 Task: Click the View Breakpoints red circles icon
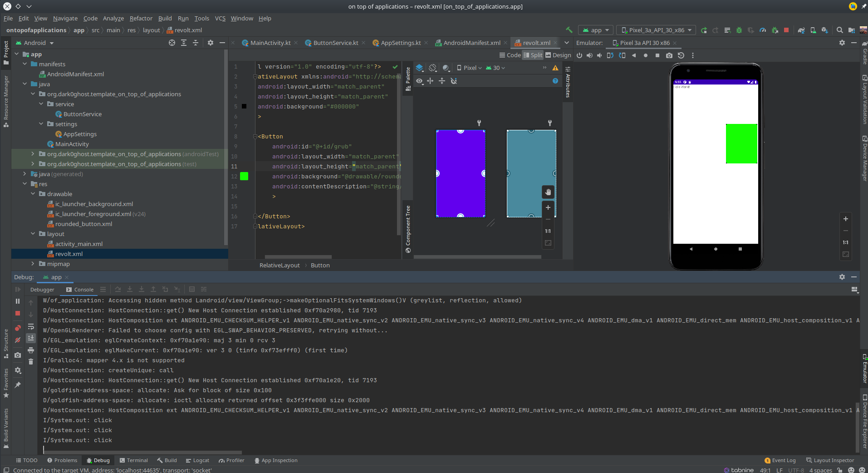pos(18,328)
